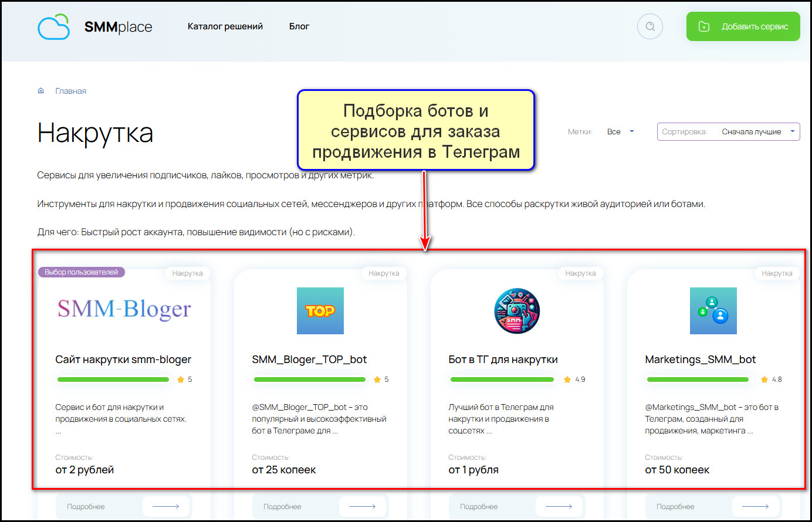Select the TOP logo of SMM_Bloger_TOP_bot
The width and height of the screenshot is (812, 522).
[320, 310]
